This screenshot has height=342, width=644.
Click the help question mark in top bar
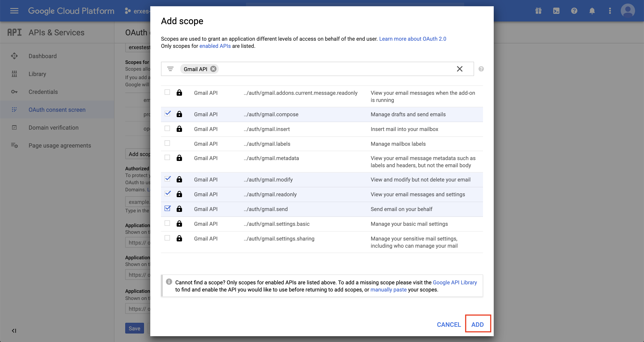[x=574, y=11]
